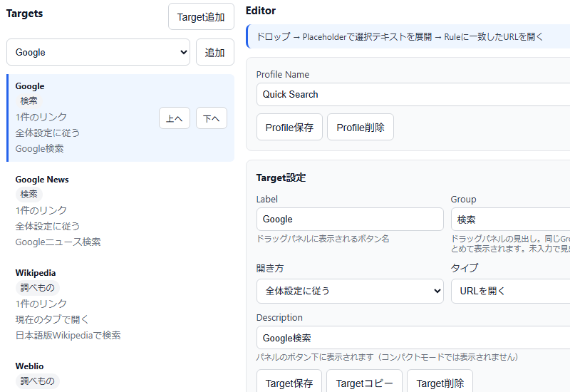Click 日本語版Wikipediaで検索 text

tap(68, 335)
